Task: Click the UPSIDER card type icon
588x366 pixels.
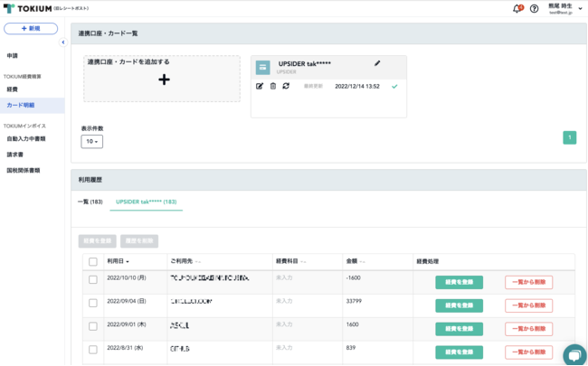Action: (x=262, y=68)
